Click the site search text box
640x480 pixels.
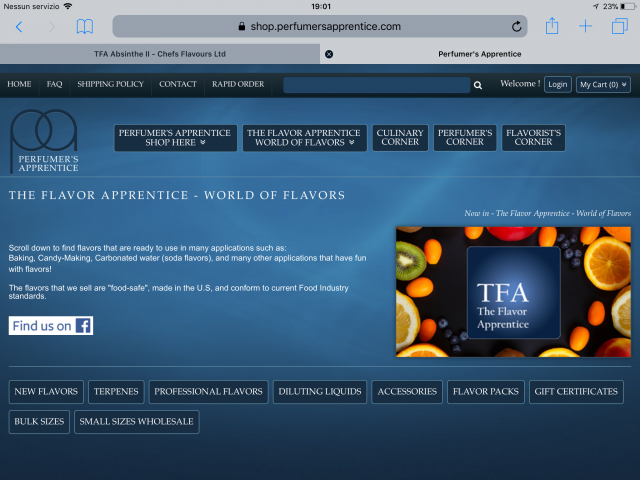(x=376, y=85)
